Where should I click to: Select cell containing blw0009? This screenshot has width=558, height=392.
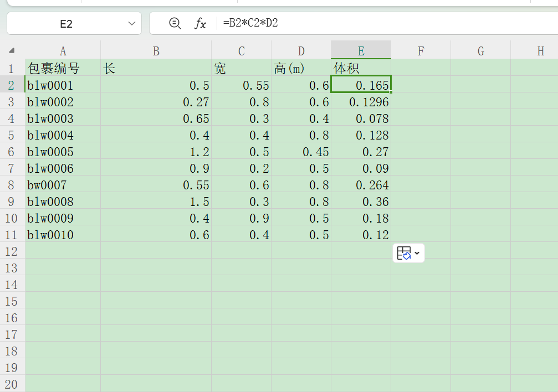[63, 217]
